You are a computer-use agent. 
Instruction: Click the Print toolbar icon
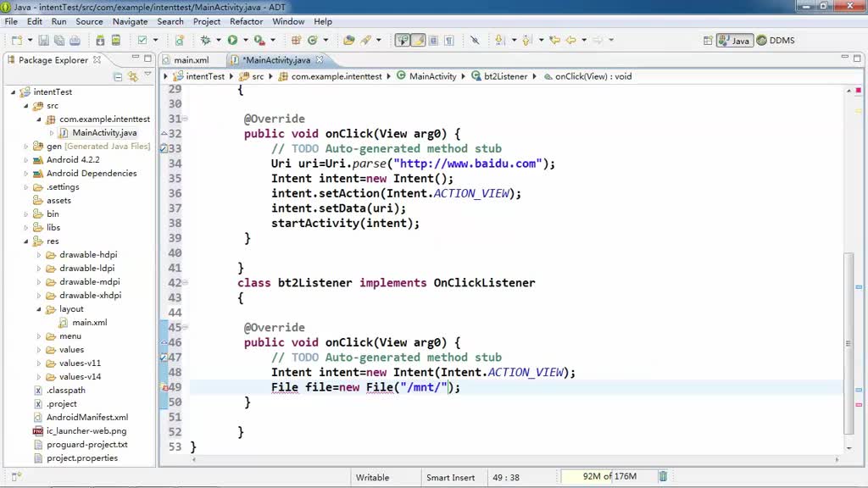(75, 40)
